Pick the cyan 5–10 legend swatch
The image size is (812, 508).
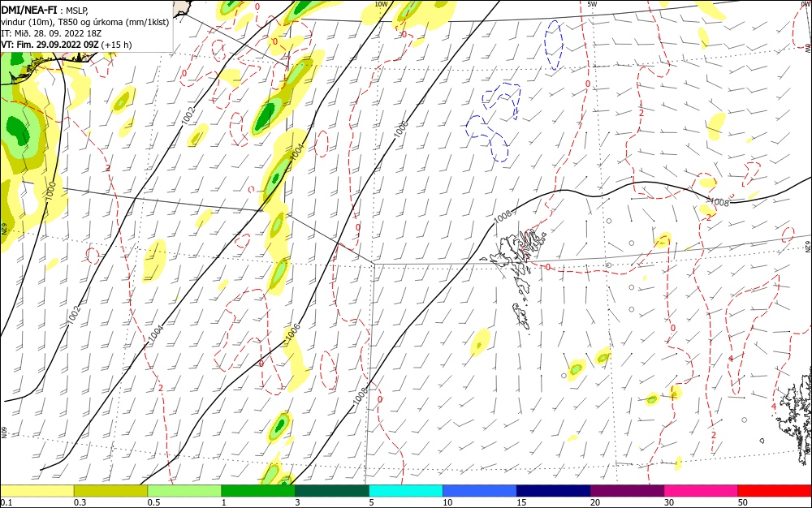pyautogui.click(x=406, y=490)
